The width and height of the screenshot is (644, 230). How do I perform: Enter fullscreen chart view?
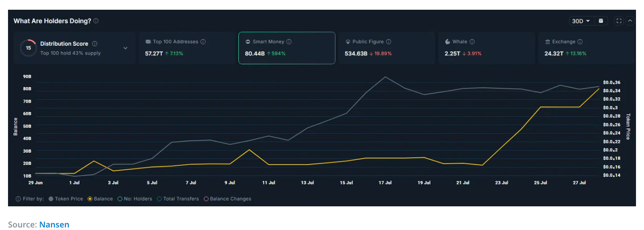(x=619, y=21)
